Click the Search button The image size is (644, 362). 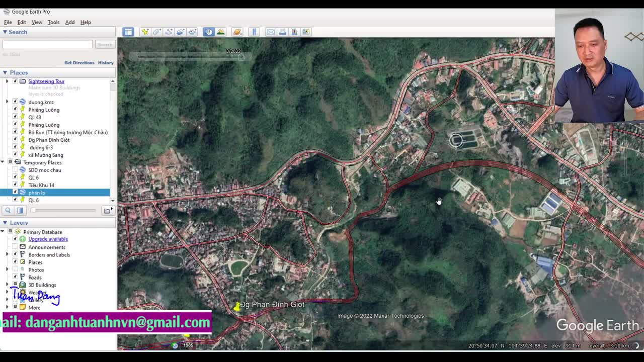pos(105,45)
